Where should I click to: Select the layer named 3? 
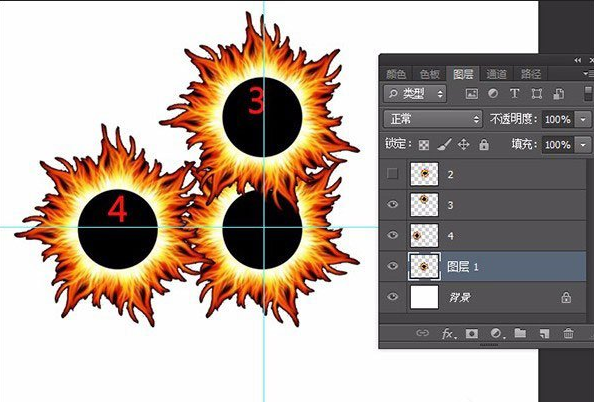(x=450, y=205)
